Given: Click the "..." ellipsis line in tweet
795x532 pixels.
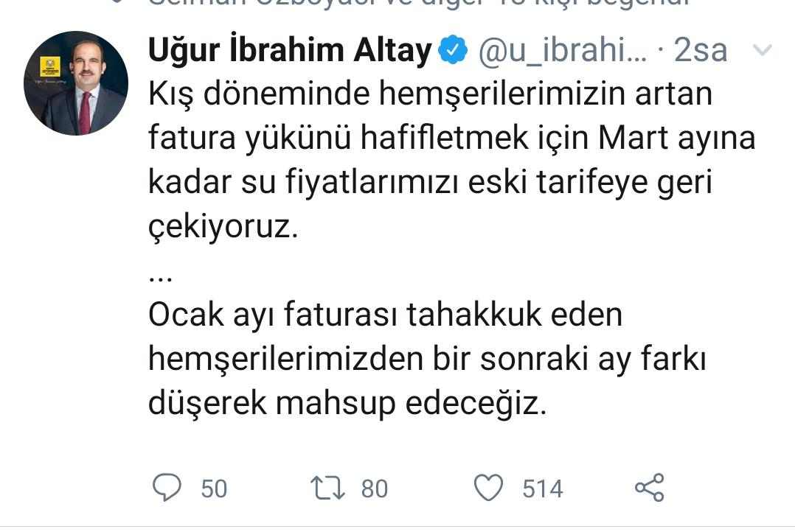Looking at the screenshot, I should (x=160, y=276).
